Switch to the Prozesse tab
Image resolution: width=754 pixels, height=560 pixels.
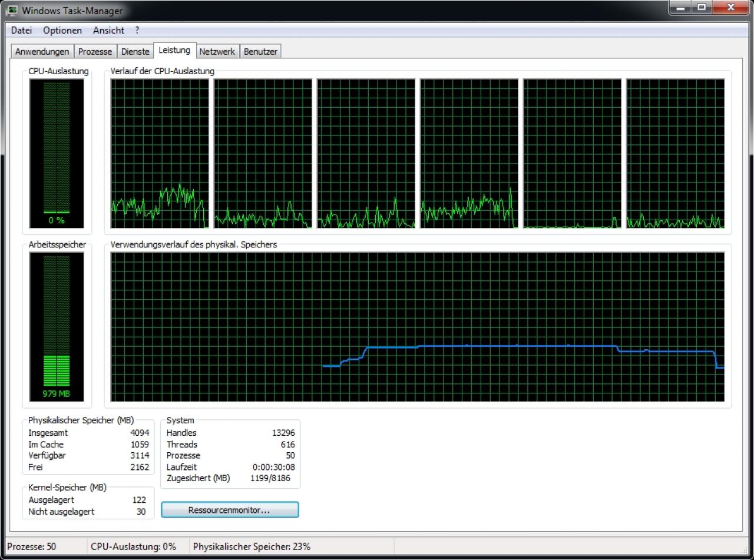[95, 51]
